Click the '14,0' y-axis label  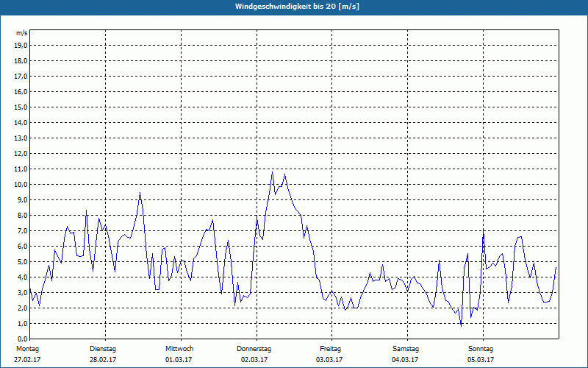tap(21, 122)
